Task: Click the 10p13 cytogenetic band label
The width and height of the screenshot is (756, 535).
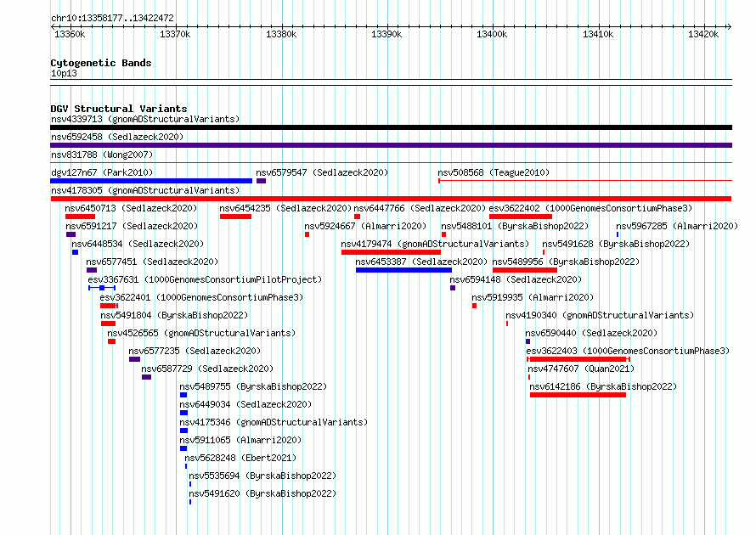Action: [64, 73]
